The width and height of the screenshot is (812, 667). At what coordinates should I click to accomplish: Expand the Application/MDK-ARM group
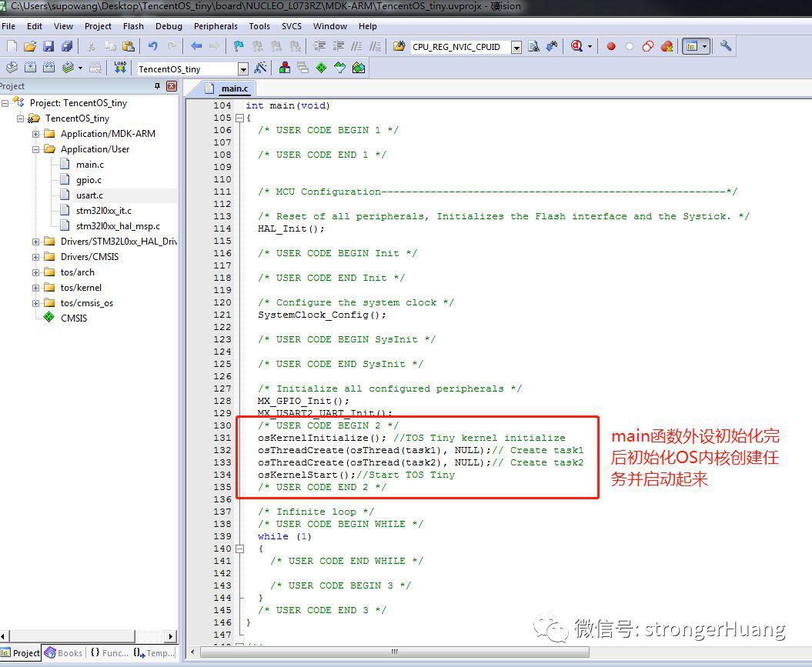pos(35,134)
